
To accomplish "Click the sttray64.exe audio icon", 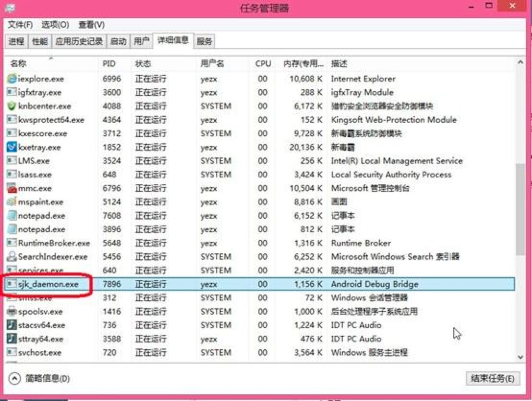I will pos(12,339).
